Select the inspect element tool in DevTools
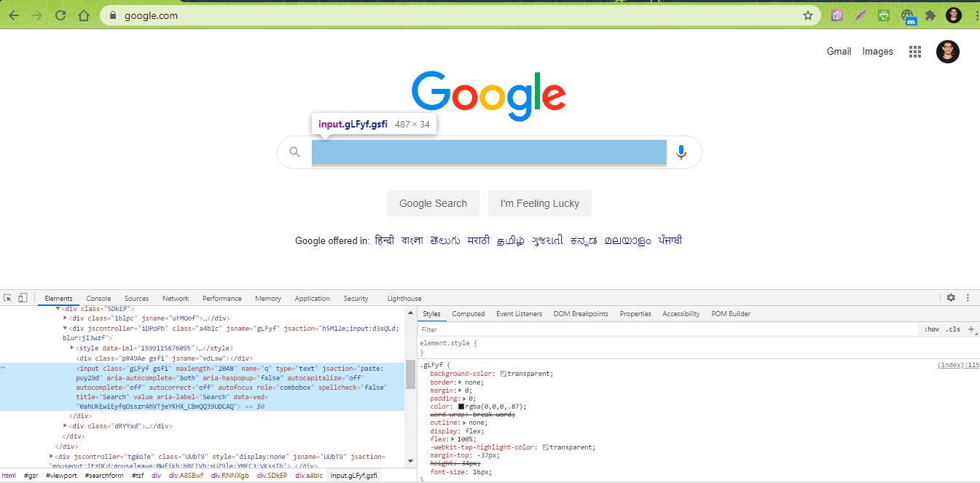The width and height of the screenshot is (980, 483). 9,298
